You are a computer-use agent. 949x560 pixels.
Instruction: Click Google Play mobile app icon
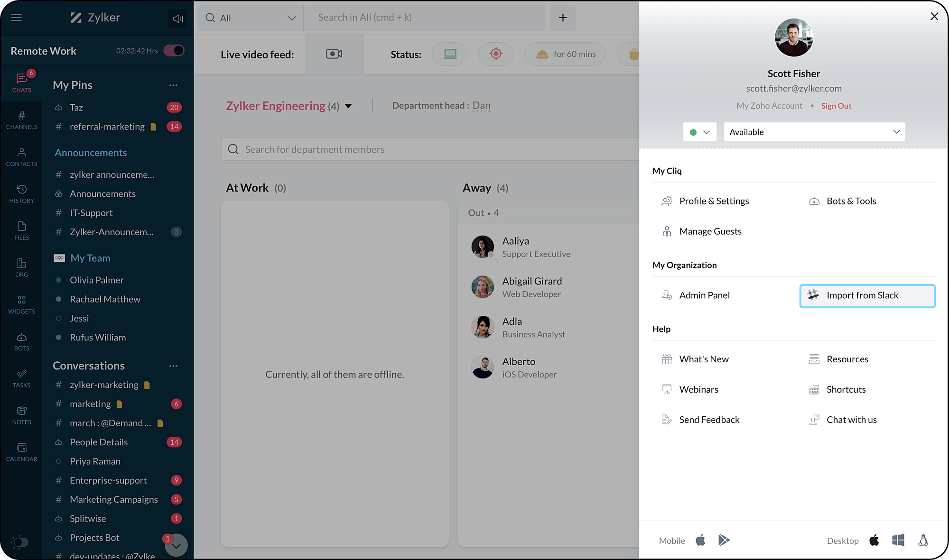724,540
